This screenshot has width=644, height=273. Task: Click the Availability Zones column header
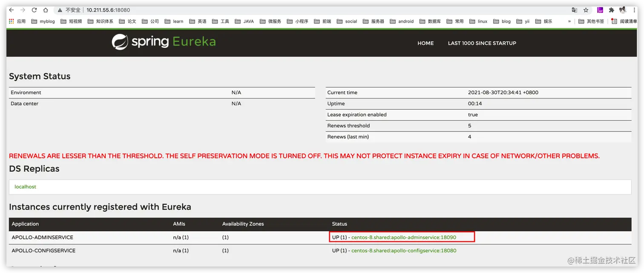pyautogui.click(x=243, y=224)
